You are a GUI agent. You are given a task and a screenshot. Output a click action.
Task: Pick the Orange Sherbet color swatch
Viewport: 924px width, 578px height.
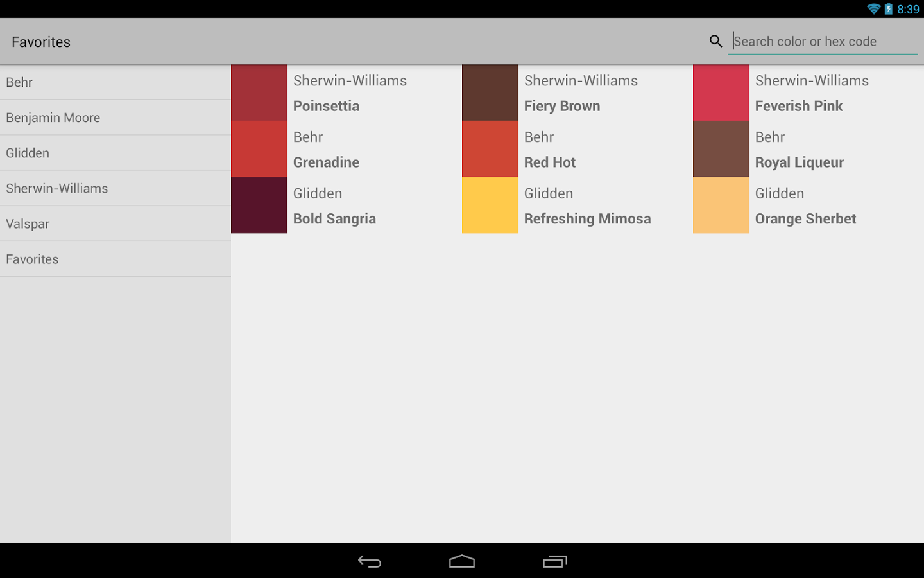721,205
